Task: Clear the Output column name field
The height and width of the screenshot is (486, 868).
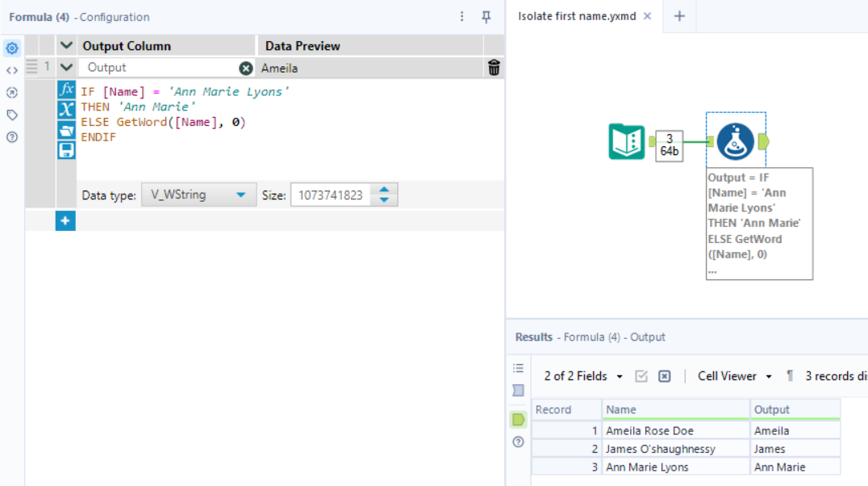Action: tap(245, 68)
